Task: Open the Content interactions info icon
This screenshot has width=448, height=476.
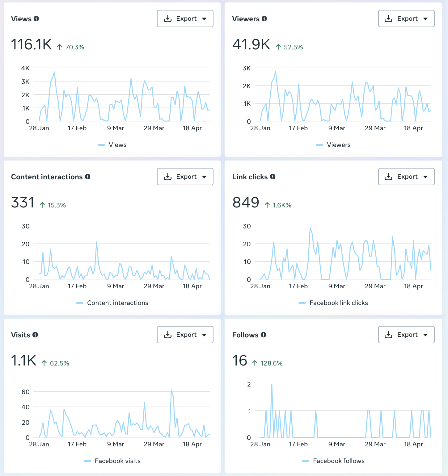Action: (88, 177)
